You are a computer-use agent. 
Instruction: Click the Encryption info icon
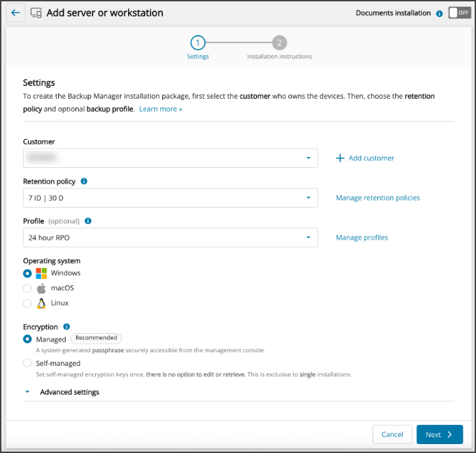(66, 327)
